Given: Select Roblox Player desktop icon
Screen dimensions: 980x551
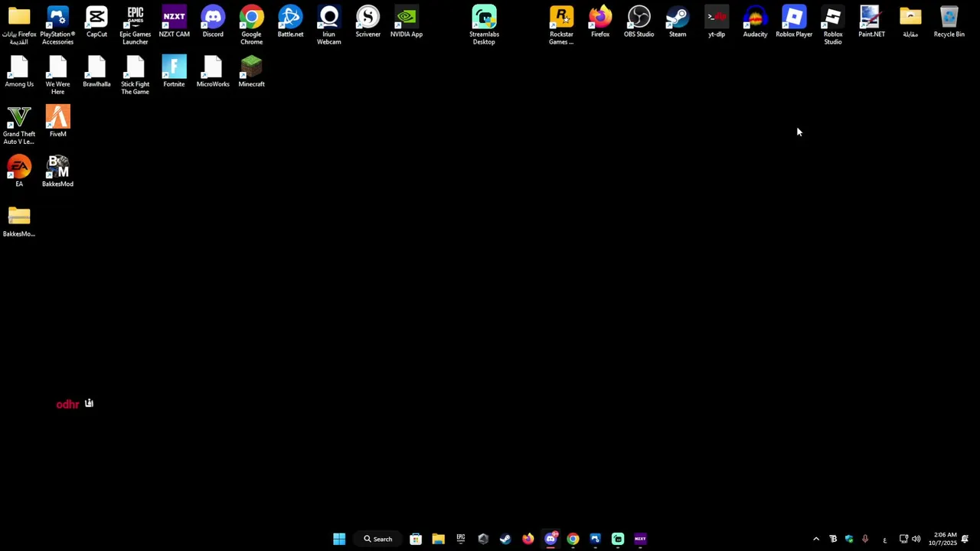Looking at the screenshot, I should [x=794, y=21].
